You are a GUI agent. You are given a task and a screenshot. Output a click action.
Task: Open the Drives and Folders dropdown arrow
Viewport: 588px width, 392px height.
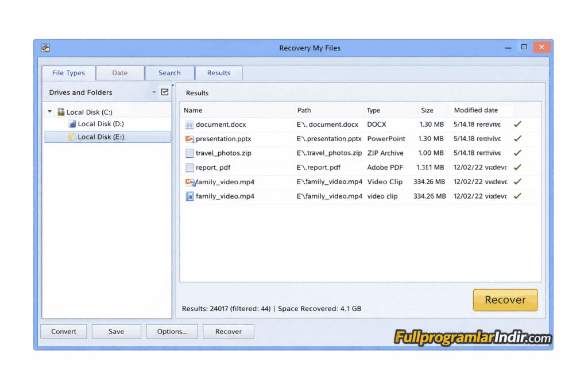tap(153, 92)
